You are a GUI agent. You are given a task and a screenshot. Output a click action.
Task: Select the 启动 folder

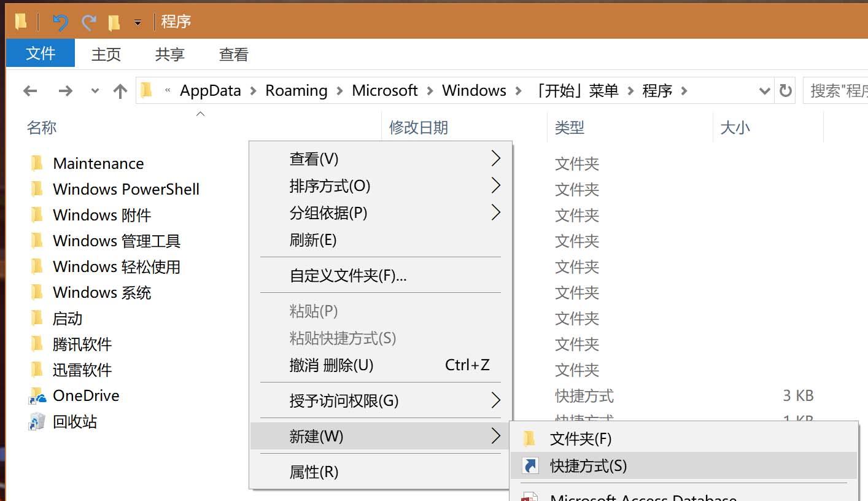tap(68, 318)
